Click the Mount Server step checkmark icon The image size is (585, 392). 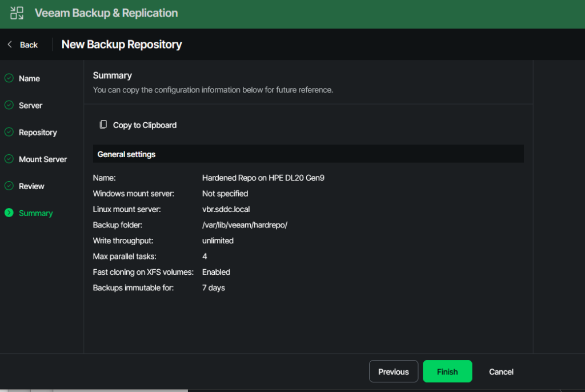[9, 159]
